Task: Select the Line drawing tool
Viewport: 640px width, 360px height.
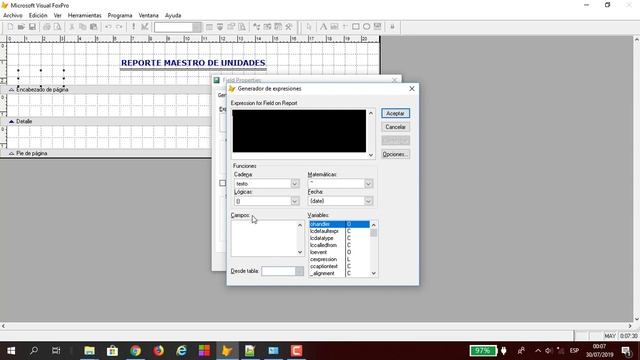Action: (345, 27)
